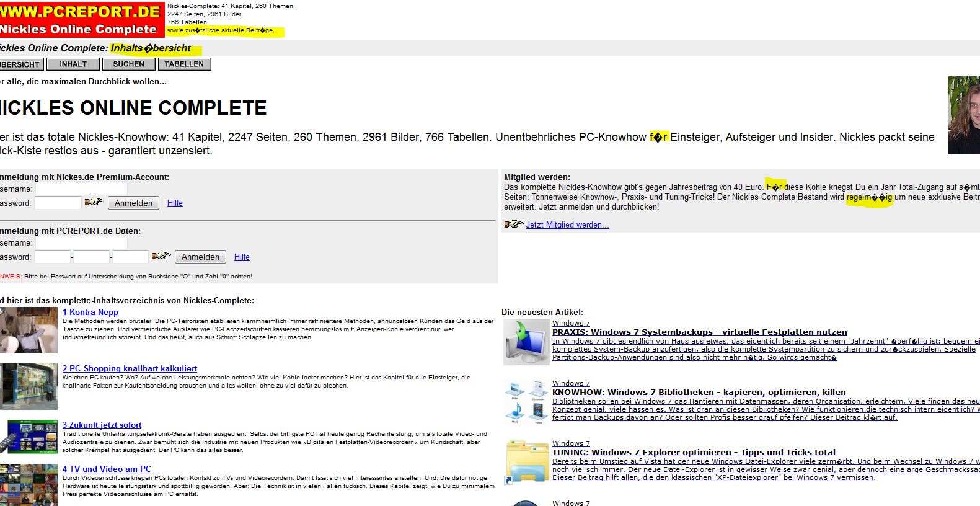
Task: Click the pointing hand icon before Jetzt Mitglied werden
Action: 514,224
